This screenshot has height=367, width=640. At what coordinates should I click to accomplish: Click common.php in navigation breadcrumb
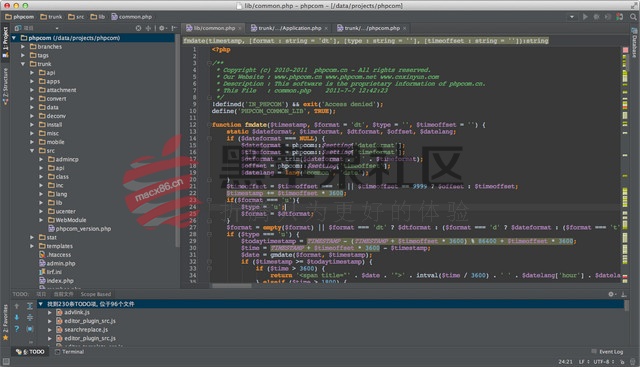point(131,17)
